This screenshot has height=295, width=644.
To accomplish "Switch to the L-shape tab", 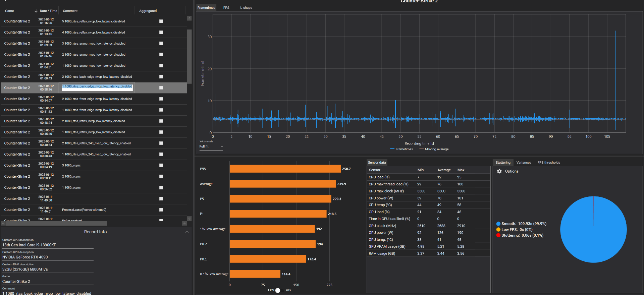I will pyautogui.click(x=246, y=8).
